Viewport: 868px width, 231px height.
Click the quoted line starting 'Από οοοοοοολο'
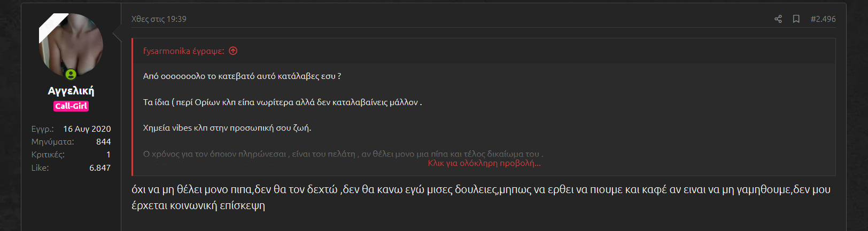coord(242,76)
